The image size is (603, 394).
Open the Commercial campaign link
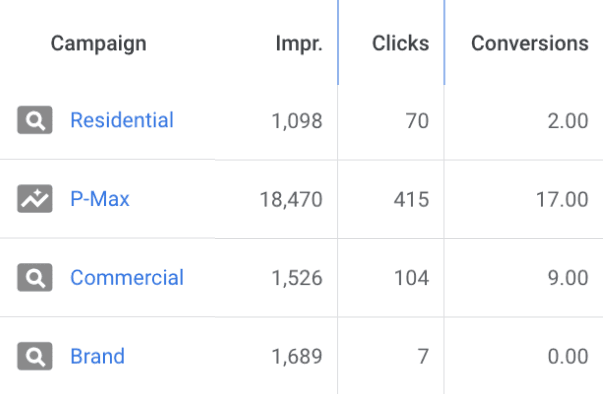(127, 277)
